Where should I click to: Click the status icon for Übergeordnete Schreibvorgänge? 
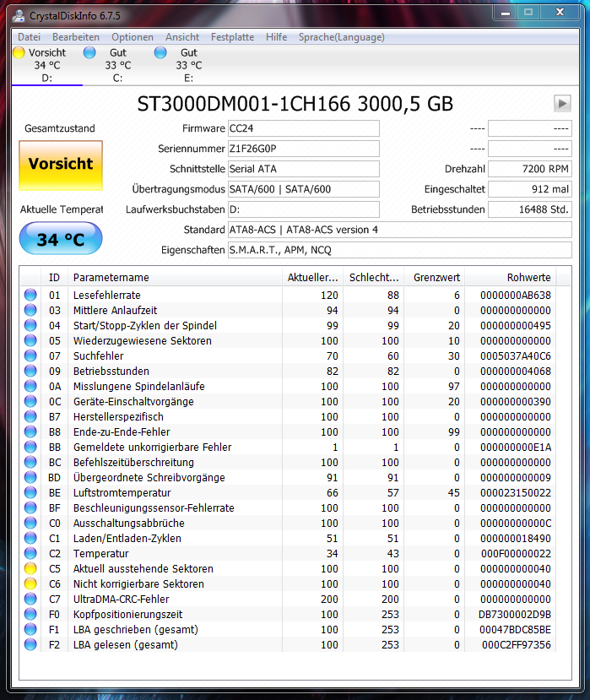click(x=30, y=477)
